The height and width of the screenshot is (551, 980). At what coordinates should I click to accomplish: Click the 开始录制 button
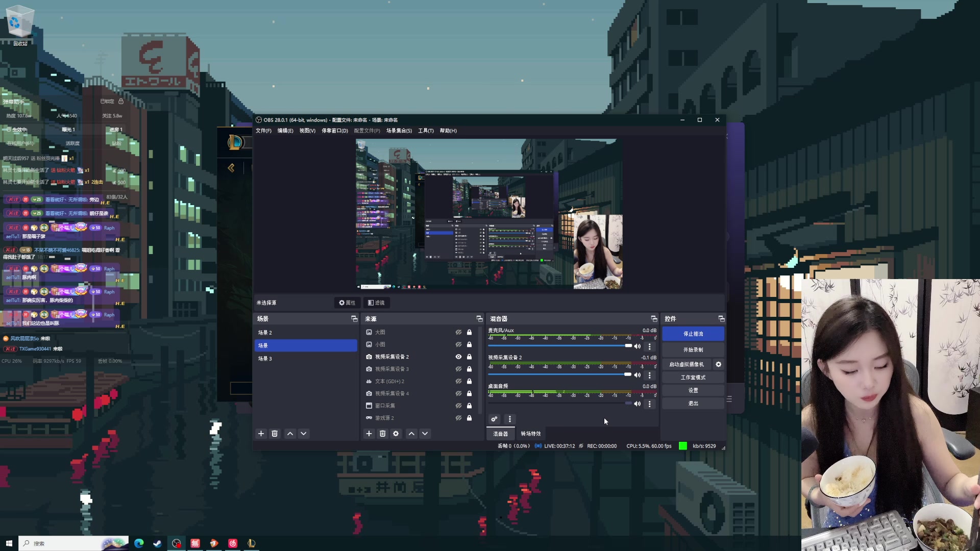(x=693, y=350)
